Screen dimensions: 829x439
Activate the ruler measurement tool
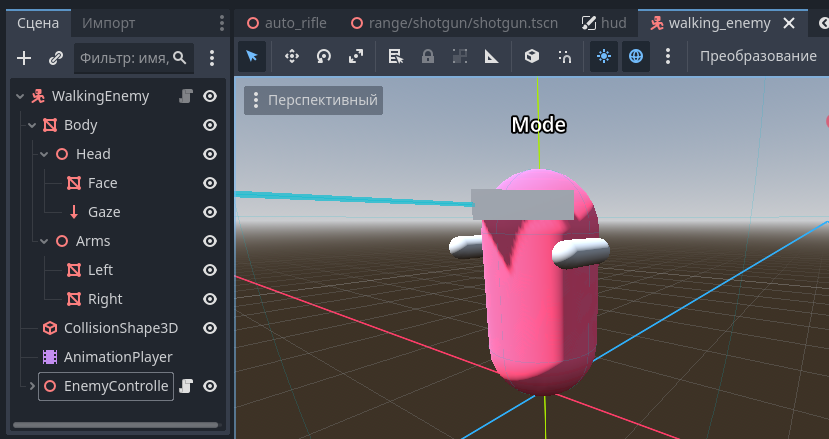coord(491,57)
